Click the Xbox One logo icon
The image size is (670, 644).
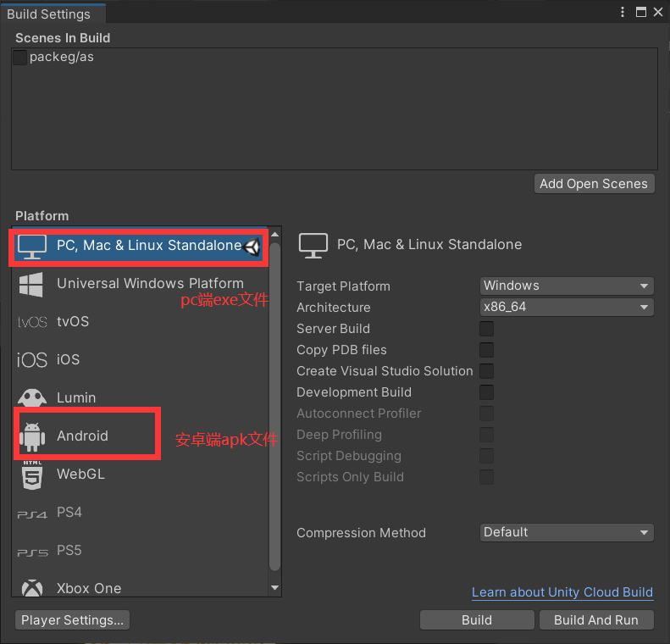click(x=32, y=588)
